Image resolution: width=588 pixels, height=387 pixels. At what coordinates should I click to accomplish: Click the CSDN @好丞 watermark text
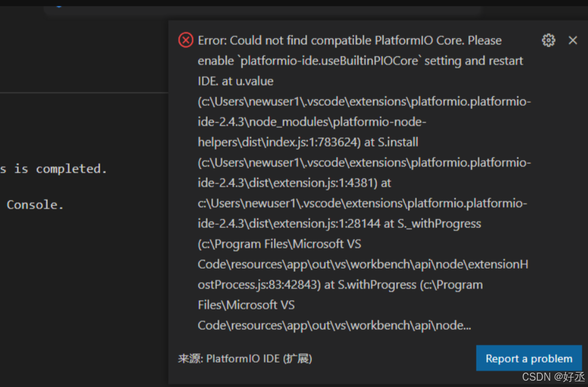555,377
